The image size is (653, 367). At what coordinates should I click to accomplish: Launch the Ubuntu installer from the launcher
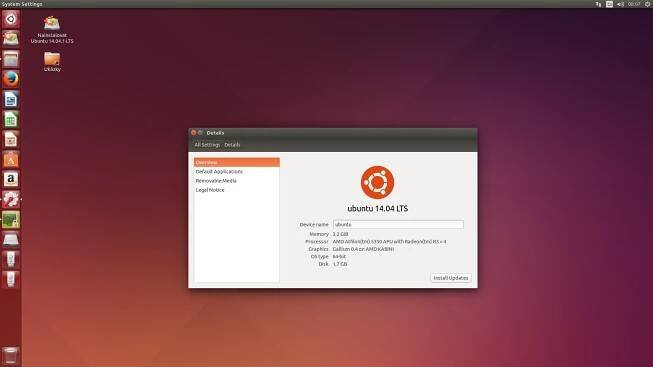[11, 39]
